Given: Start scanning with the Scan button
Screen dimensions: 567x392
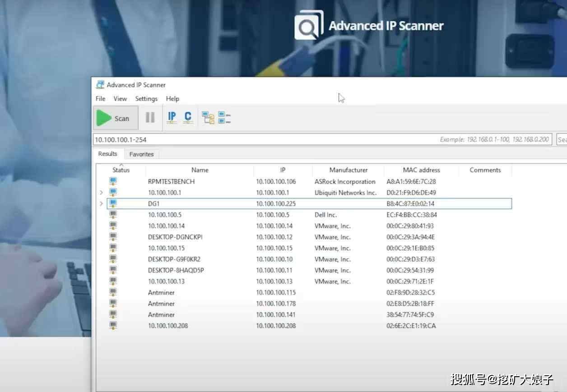Looking at the screenshot, I should 116,118.
